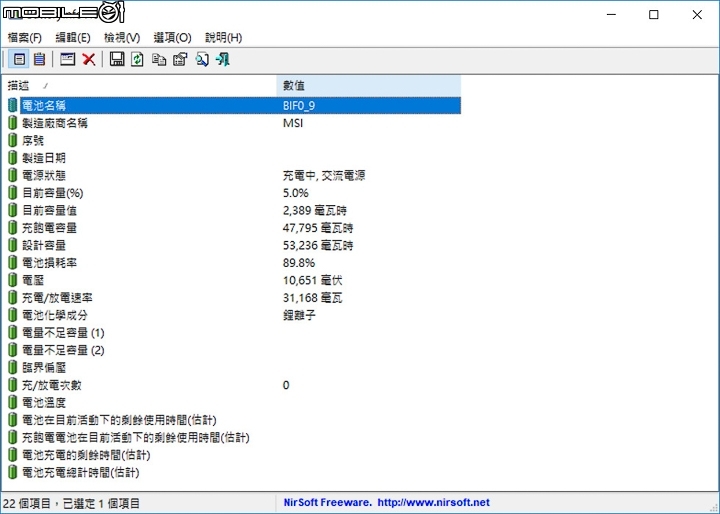Click battery icon beside 充飽電電池在目前活動下的剩餘使用時間(估計)
This screenshot has height=514, width=720.
(13, 437)
